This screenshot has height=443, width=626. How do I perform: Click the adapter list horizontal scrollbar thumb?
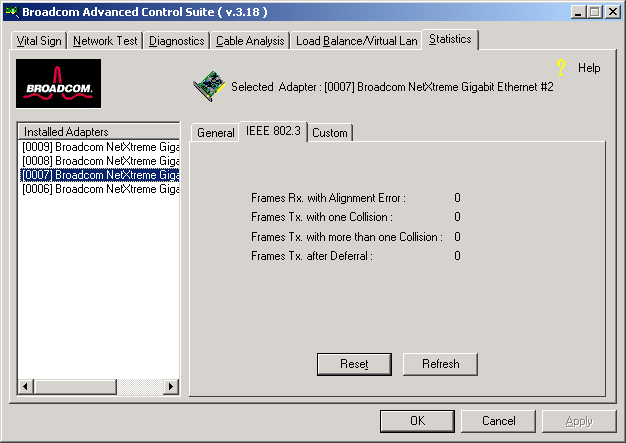[75, 386]
